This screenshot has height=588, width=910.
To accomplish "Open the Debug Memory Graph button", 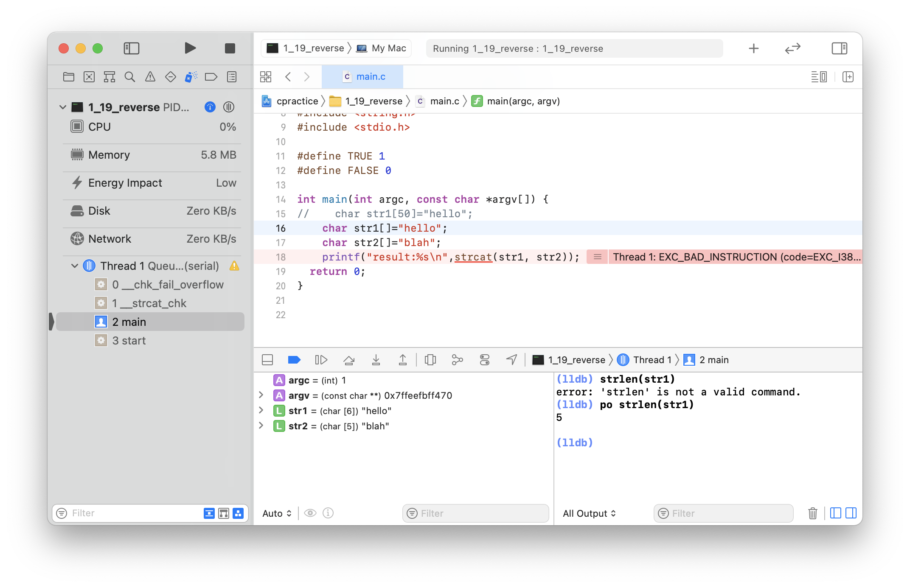I will pos(457,360).
